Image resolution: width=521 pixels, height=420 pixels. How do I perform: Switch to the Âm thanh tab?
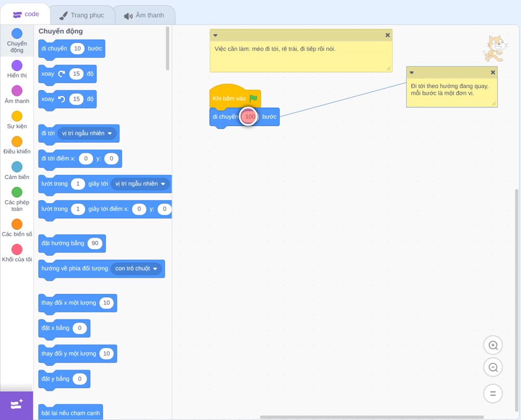coord(144,15)
